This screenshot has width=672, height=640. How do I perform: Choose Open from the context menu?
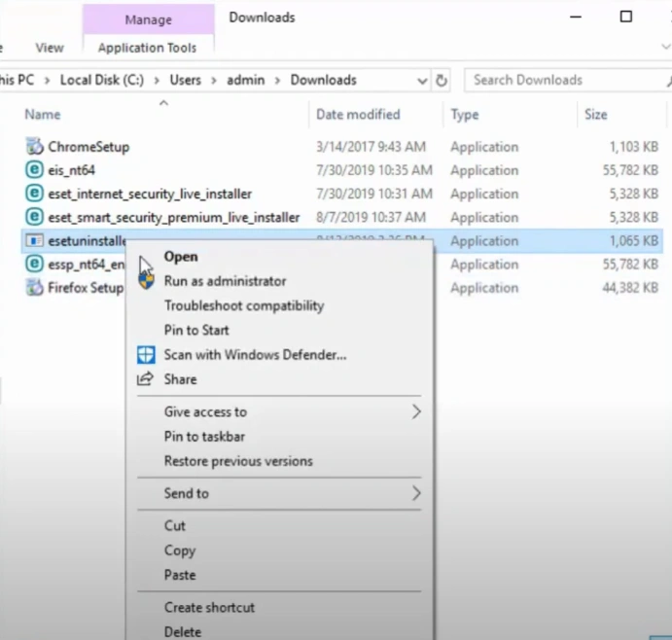[181, 257]
